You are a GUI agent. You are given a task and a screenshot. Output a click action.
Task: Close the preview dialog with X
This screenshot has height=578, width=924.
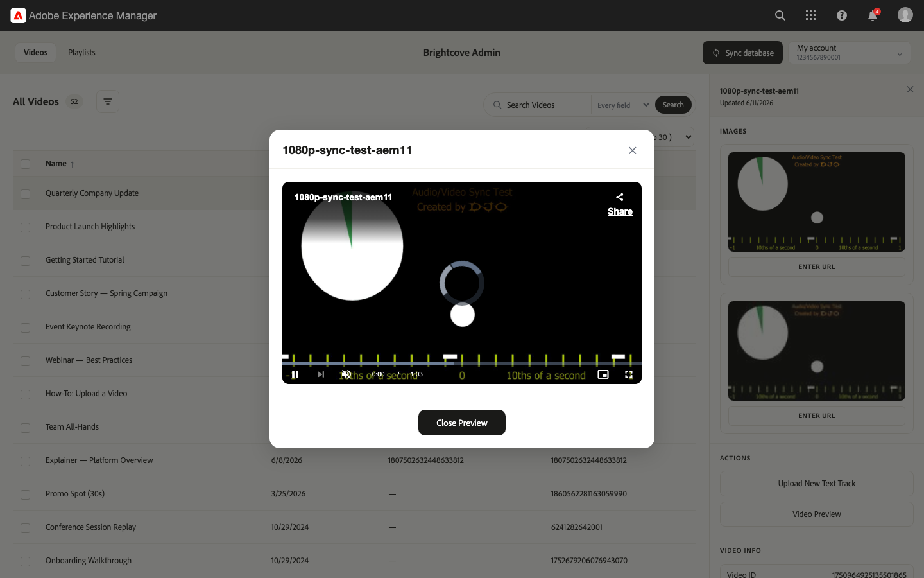(x=633, y=150)
